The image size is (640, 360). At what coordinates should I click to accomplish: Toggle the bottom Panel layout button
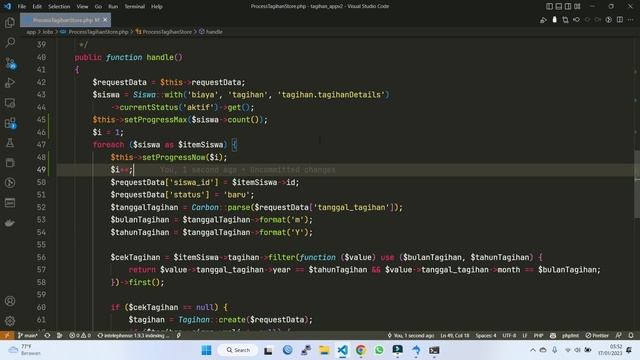coord(559,6)
